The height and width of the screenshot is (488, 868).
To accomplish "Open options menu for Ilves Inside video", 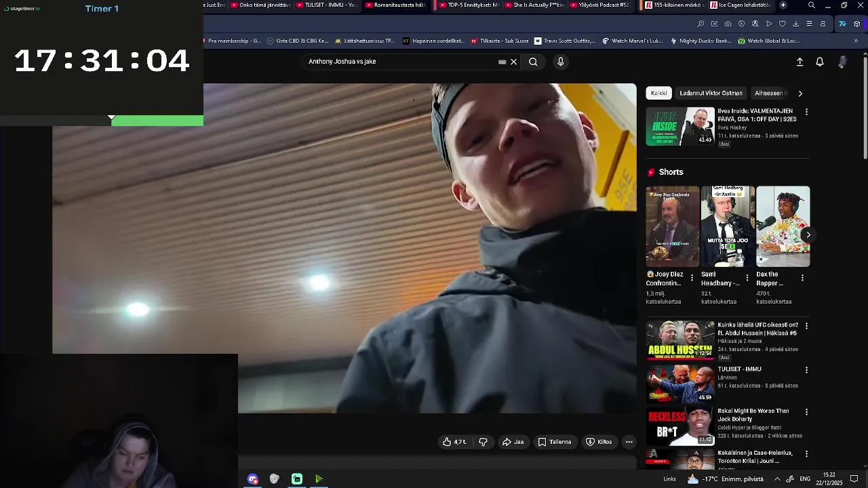I will pyautogui.click(x=806, y=111).
